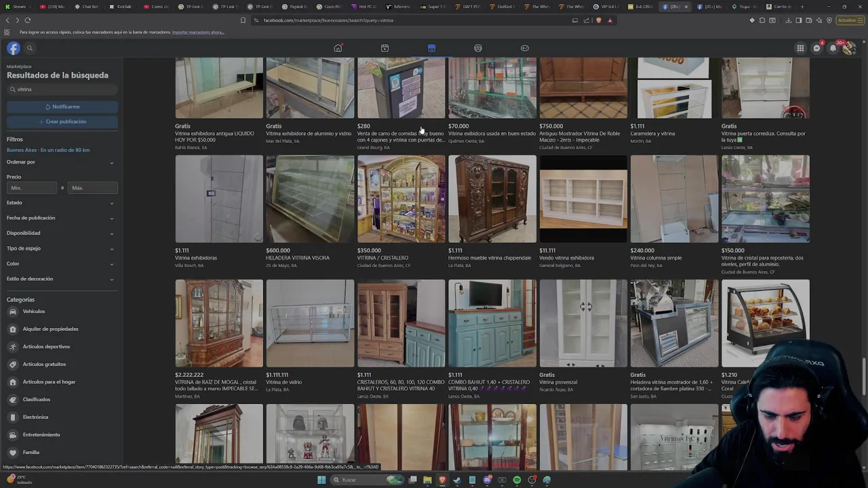The width and height of the screenshot is (868, 488).
Task: Open the Groups tab icon
Action: tap(478, 48)
